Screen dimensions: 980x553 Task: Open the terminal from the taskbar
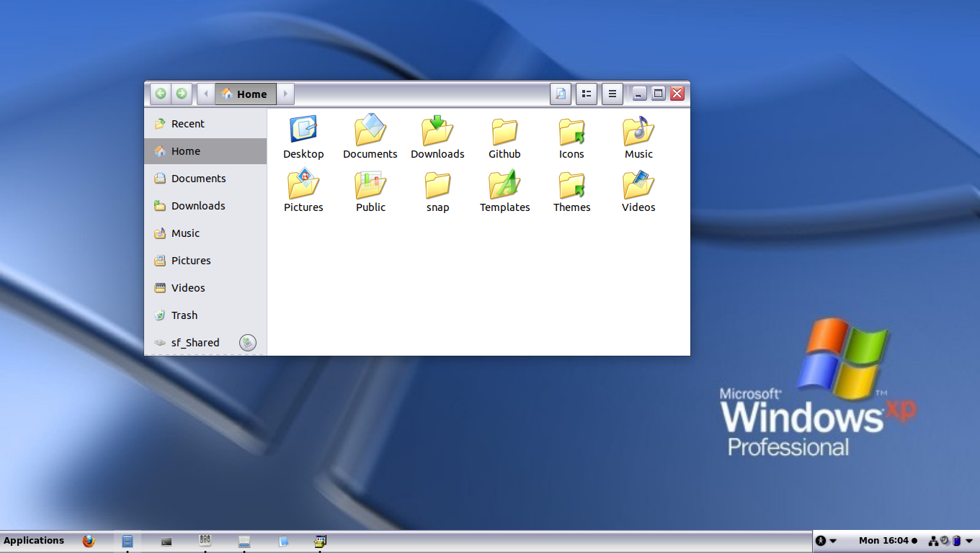coord(166,541)
